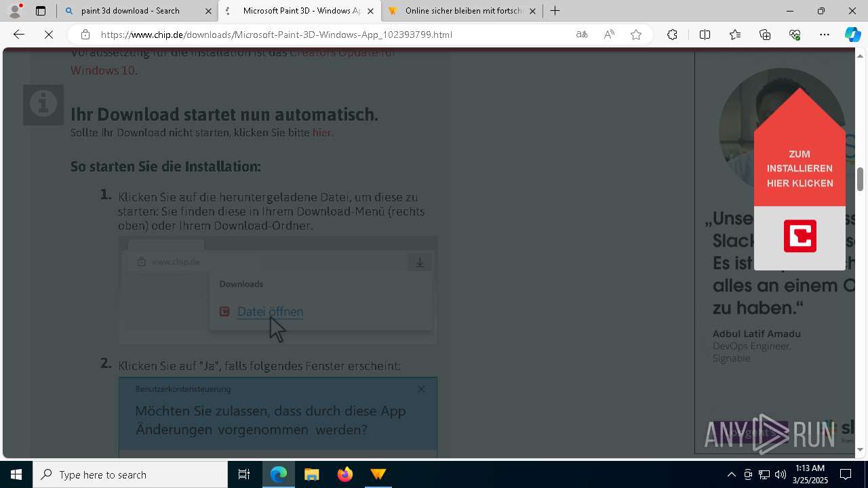Image resolution: width=868 pixels, height=488 pixels.
Task: Open Task View on the taskbar
Action: tap(244, 474)
